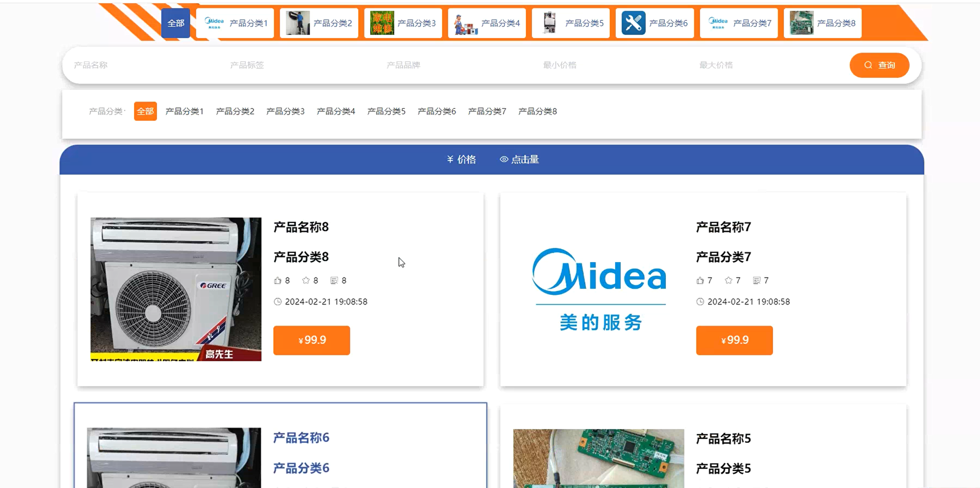The height and width of the screenshot is (488, 980).
Task: Click star favorite icon on 产品名称7 card
Action: tap(728, 280)
